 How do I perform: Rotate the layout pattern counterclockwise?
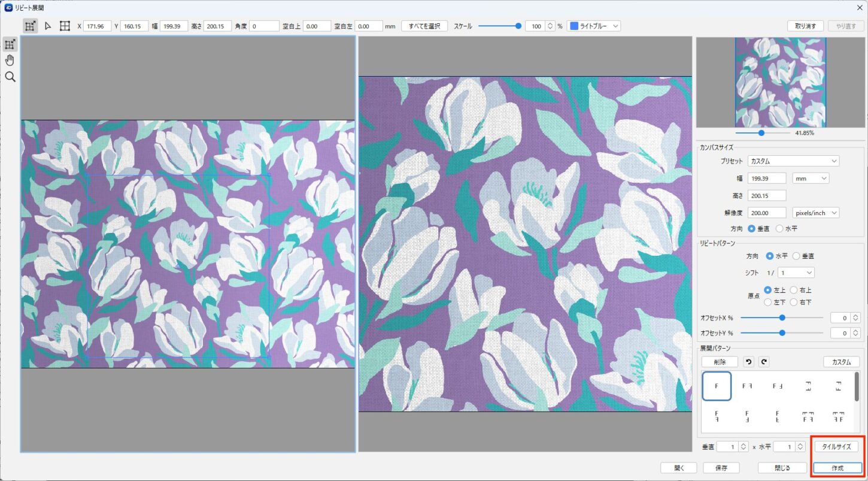(x=748, y=362)
